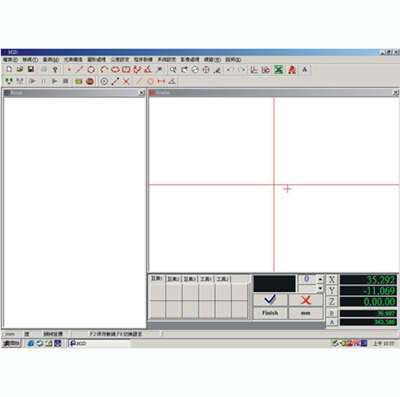Click the Y axis zero button

(332, 290)
